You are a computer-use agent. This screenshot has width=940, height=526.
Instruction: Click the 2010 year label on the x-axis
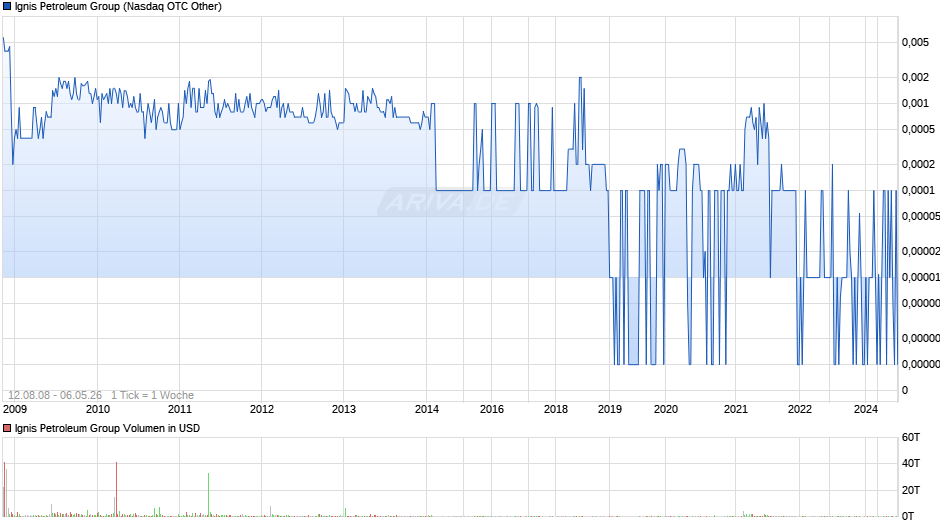pyautogui.click(x=98, y=409)
